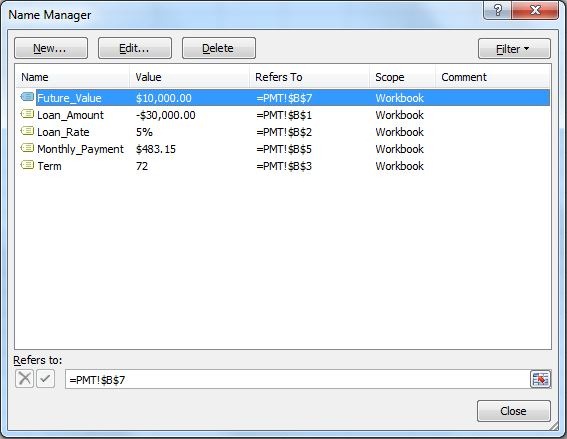The height and width of the screenshot is (439, 567).
Task: Click the =PMT!$B$7 cell in Refers To column
Action: (x=284, y=98)
